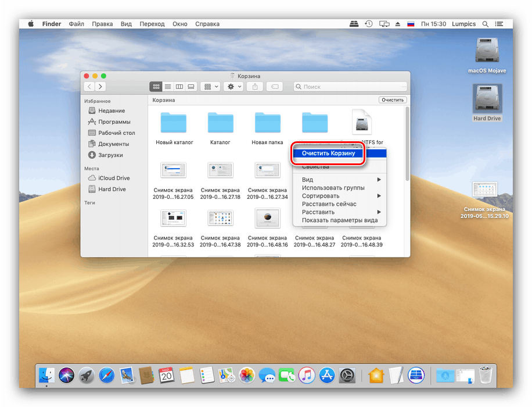Viewport: 532px width, 407px height.
Task: Click the Edit Tags toolbar button
Action: (x=275, y=87)
